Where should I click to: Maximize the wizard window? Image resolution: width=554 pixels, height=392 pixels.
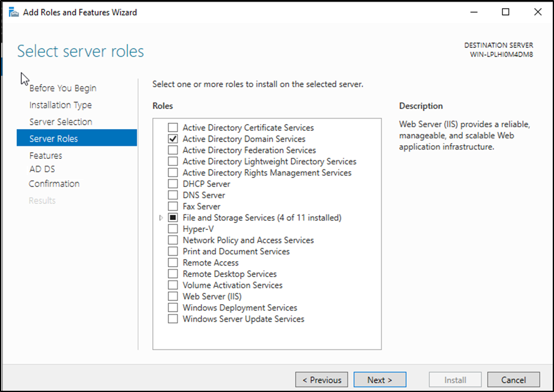[505, 12]
